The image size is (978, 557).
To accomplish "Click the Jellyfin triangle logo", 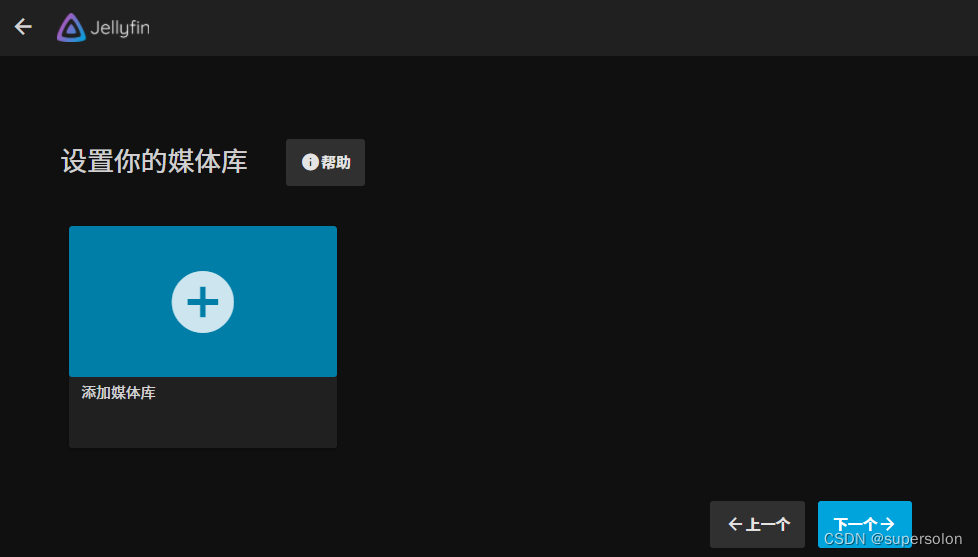I will [71, 27].
